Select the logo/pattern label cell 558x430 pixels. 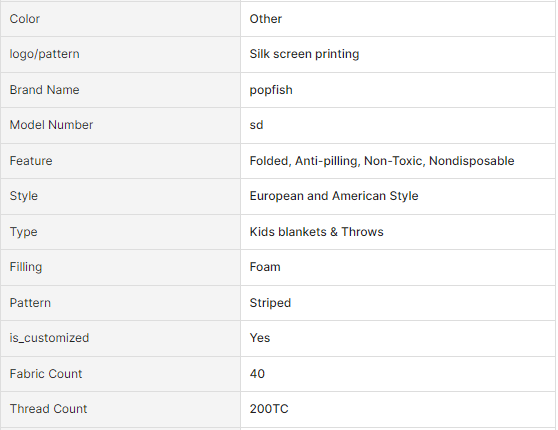click(120, 54)
